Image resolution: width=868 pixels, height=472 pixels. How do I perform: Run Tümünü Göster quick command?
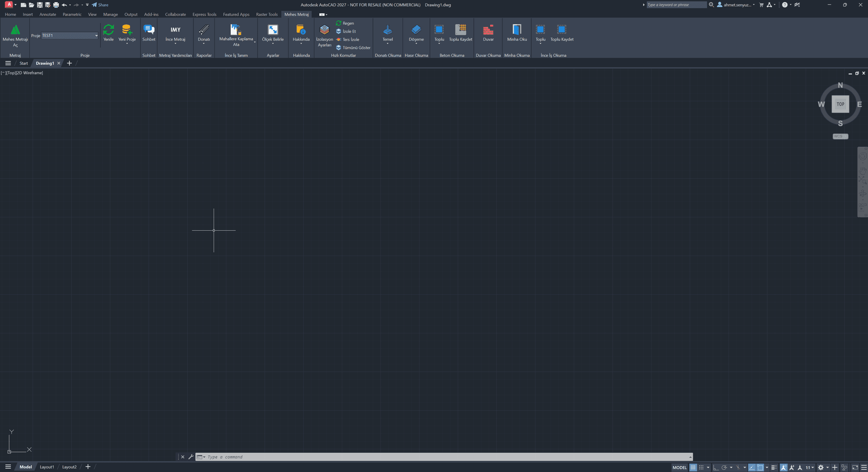(x=353, y=48)
